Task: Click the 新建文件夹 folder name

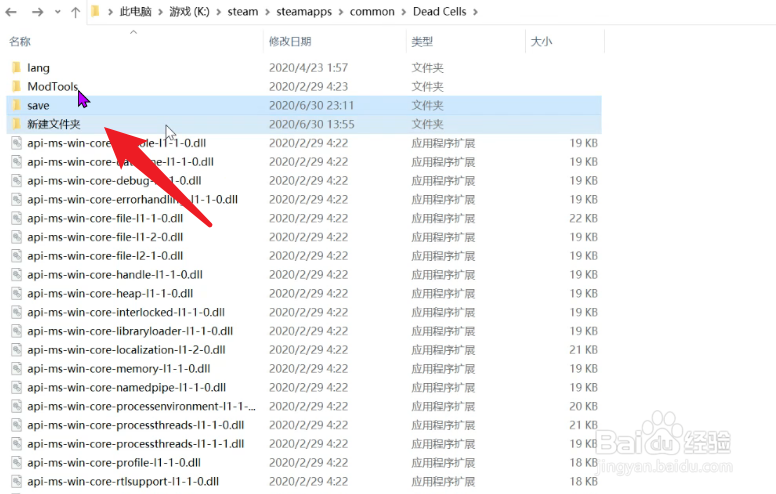Action: (53, 124)
